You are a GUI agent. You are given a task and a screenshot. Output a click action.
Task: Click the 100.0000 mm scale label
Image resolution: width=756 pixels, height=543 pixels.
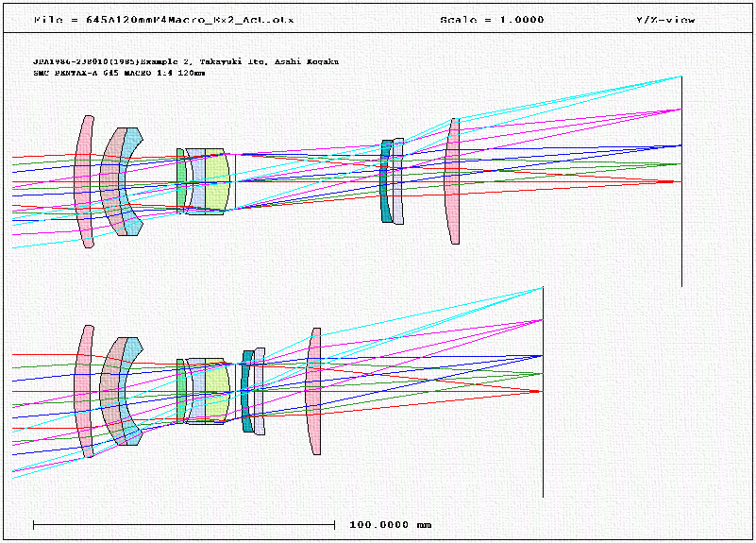[x=390, y=525]
